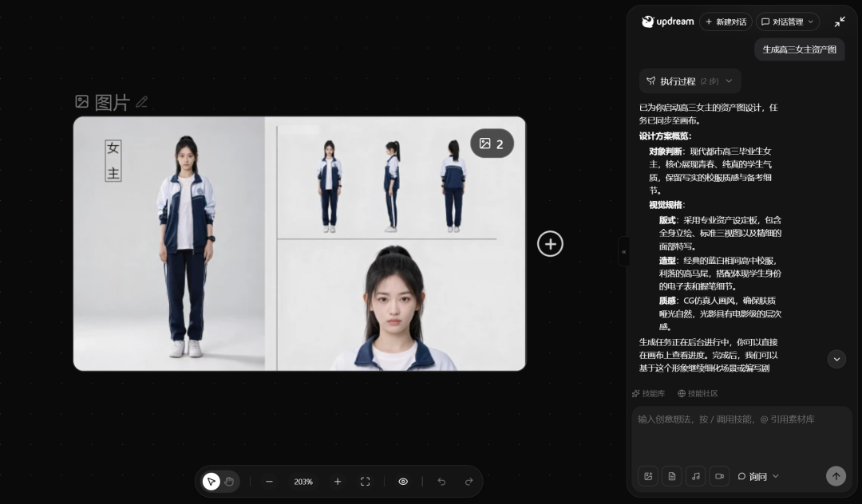Click the 图片 node title

[x=113, y=102]
